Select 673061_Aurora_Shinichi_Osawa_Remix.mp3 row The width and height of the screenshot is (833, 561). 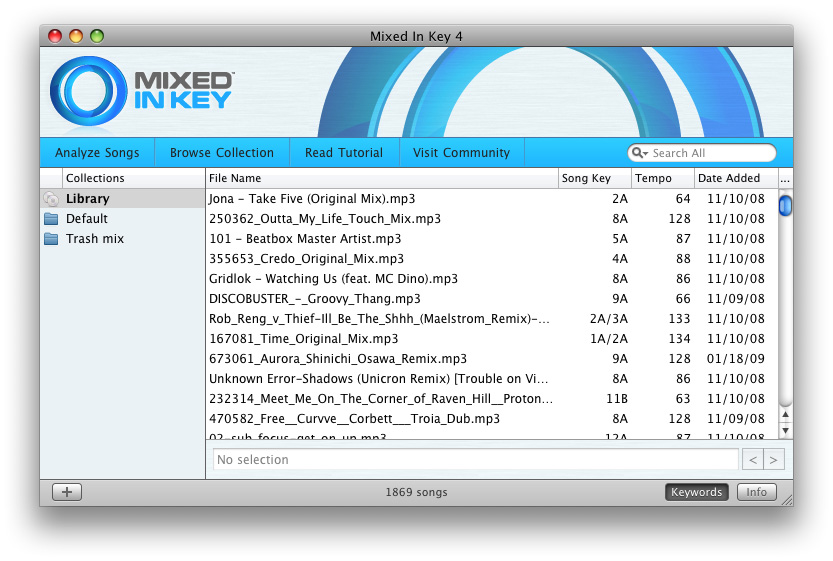tap(492, 359)
